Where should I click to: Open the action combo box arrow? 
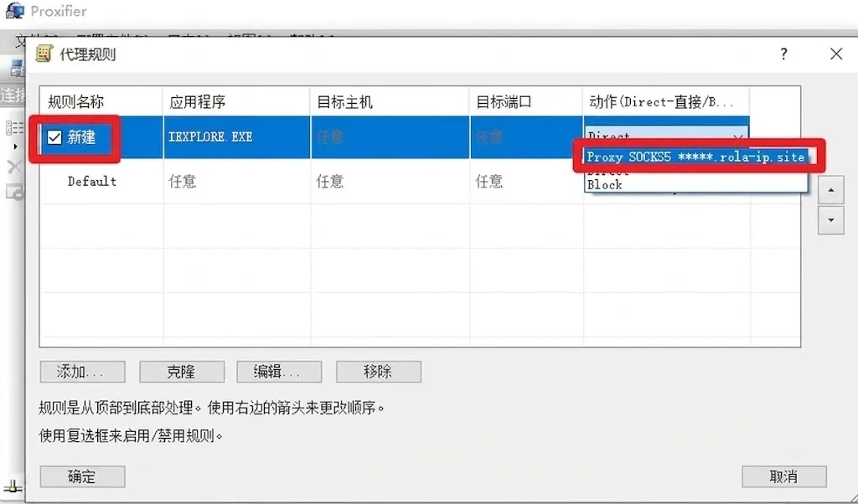point(737,137)
